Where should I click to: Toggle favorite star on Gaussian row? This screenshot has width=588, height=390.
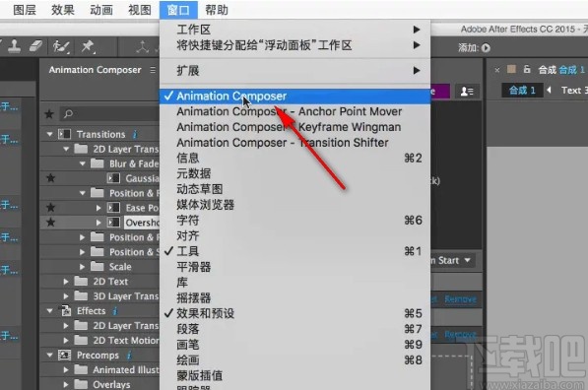pyautogui.click(x=50, y=177)
